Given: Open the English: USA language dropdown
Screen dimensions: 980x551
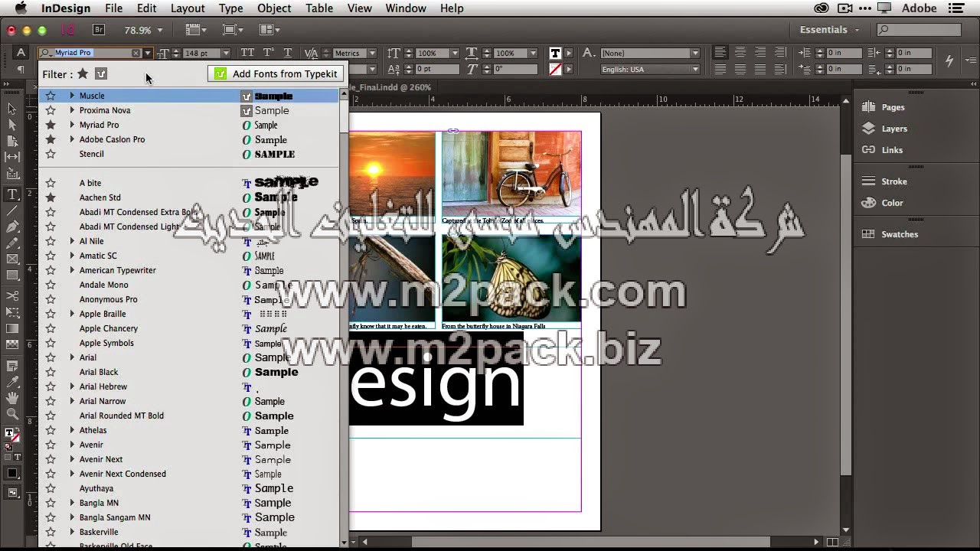Looking at the screenshot, I should coord(695,69).
